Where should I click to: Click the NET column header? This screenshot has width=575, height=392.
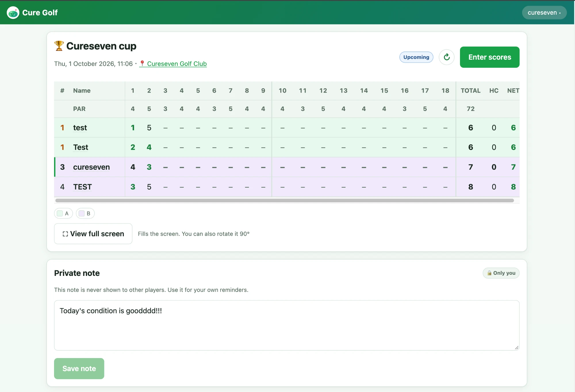513,91
